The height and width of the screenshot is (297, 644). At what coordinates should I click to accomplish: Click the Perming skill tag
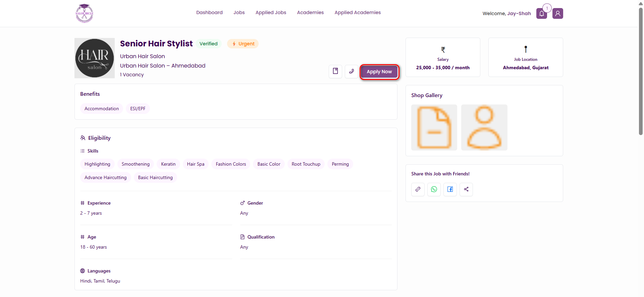pyautogui.click(x=340, y=164)
